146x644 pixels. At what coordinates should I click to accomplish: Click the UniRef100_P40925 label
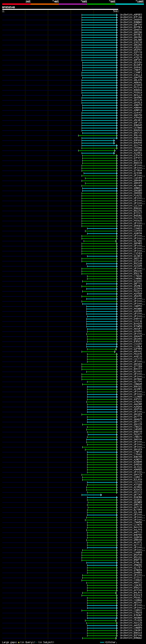click(131, 221)
